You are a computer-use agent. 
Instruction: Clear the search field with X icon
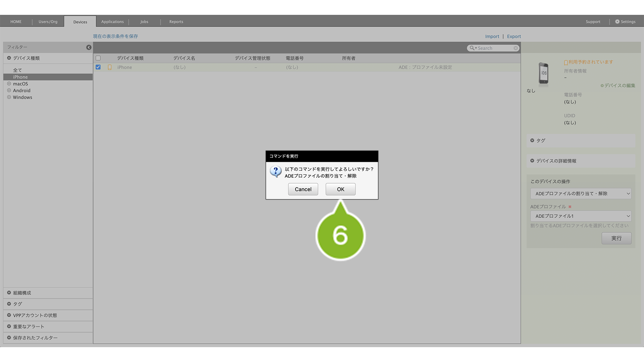515,48
